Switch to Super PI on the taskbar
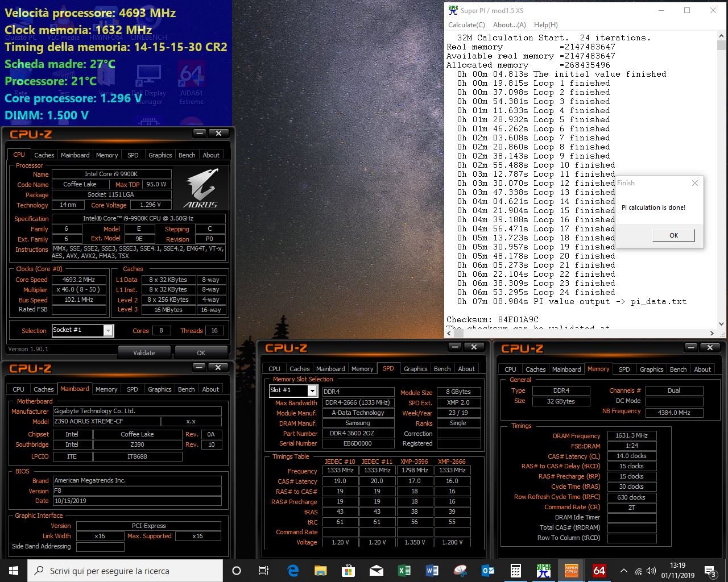This screenshot has height=582, width=728. pos(544,571)
